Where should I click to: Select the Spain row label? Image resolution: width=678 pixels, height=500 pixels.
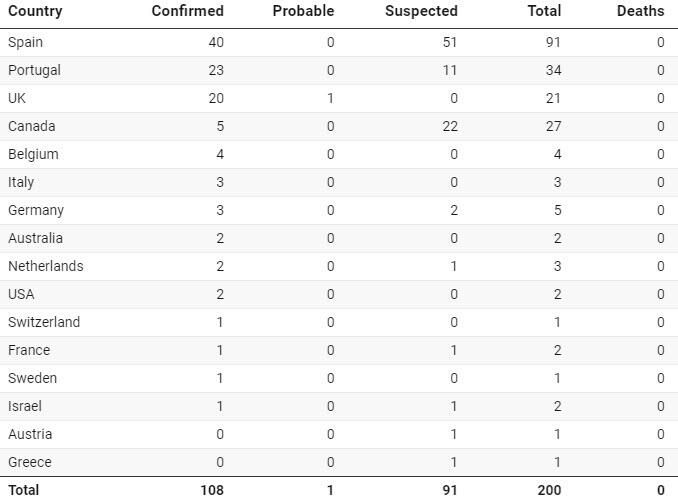tap(25, 42)
